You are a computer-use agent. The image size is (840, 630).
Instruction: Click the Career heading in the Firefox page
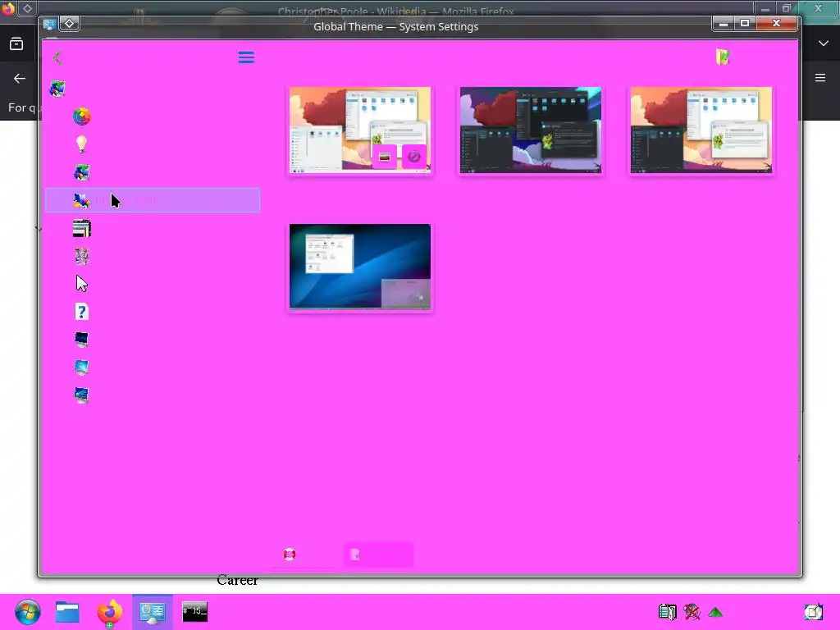tap(237, 580)
